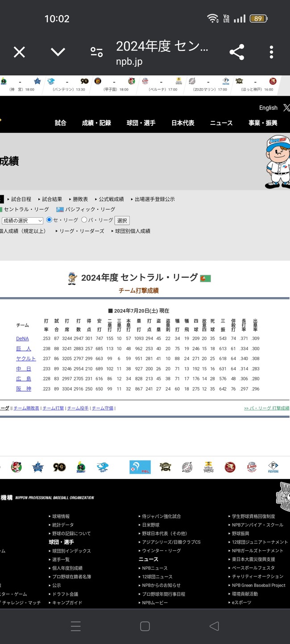Open the ヤクルト team link in table
Viewport: 290px width, 644px height.
[x=26, y=359]
